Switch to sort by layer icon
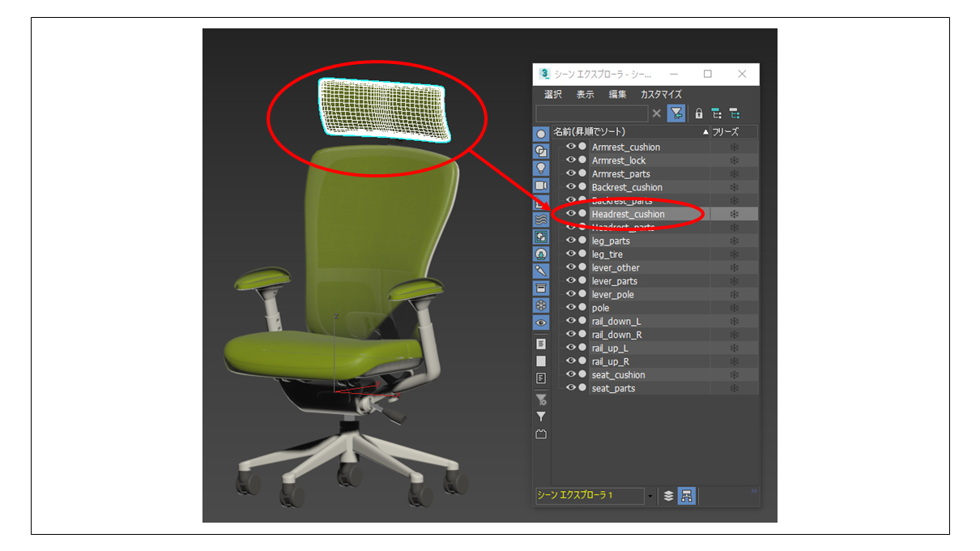Image resolution: width=980 pixels, height=551 pixels. pos(668,496)
